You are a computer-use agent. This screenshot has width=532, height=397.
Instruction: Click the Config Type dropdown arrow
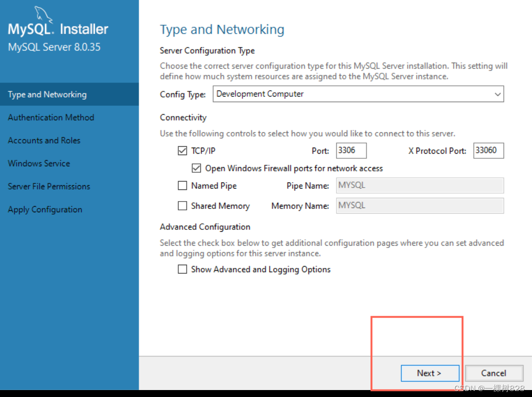[498, 94]
